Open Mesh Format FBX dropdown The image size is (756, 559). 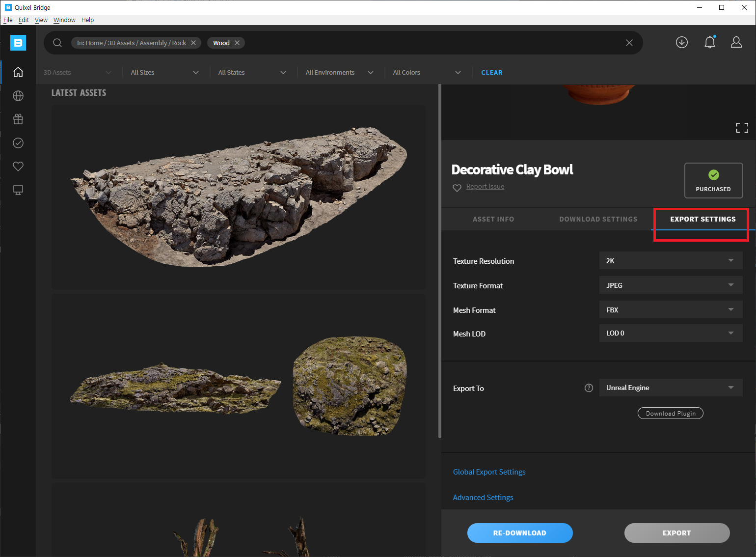click(671, 309)
